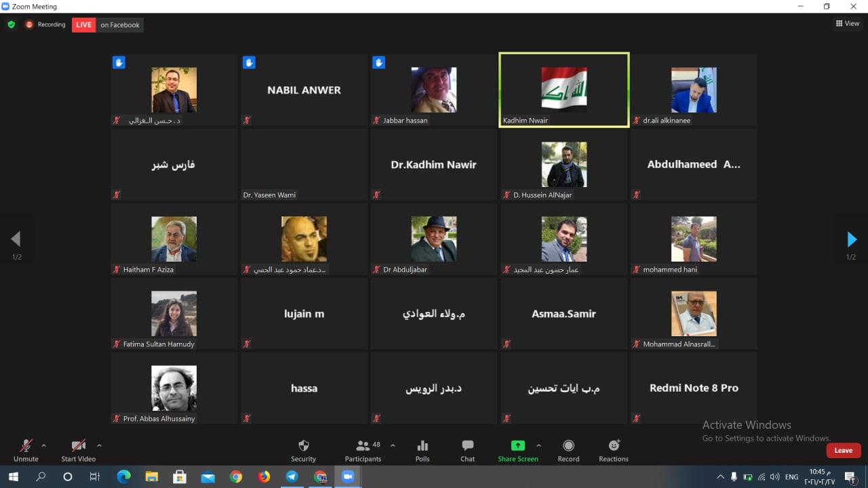Click the Redmi Note 8 Pro tile
This screenshot has height=488, width=868.
694,388
